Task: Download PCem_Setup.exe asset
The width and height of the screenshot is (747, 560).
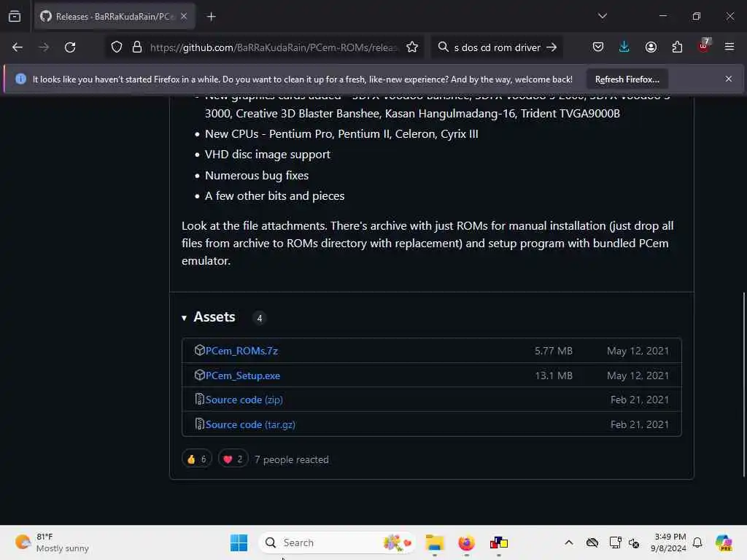Action: pyautogui.click(x=242, y=376)
